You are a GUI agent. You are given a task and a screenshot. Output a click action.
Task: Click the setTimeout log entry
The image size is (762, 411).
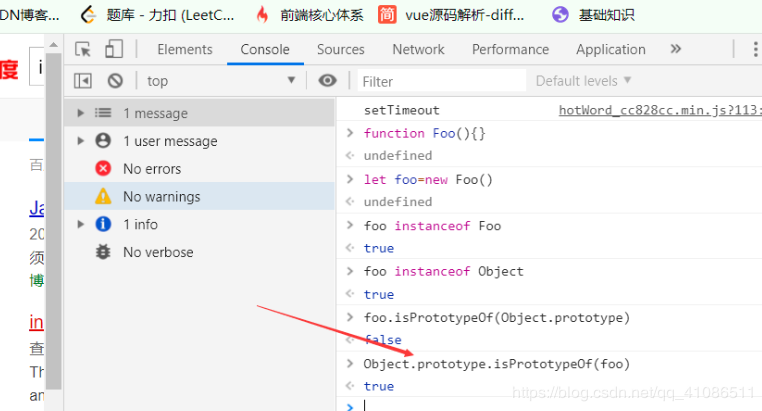tap(401, 110)
